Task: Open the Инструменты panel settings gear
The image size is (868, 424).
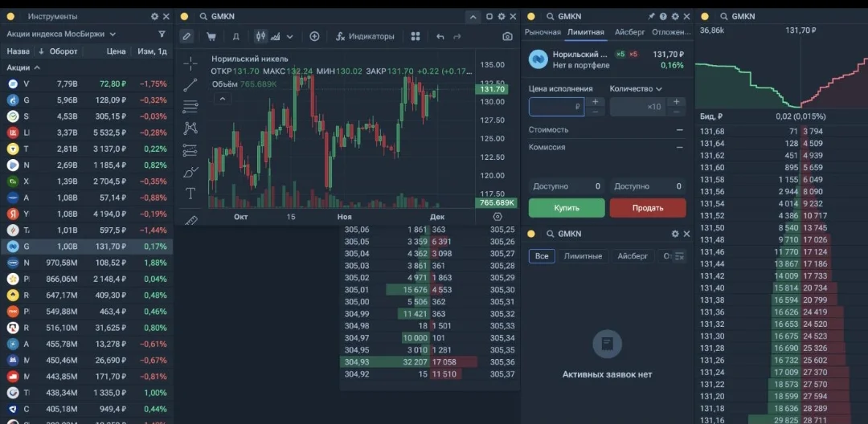Action: 154,17
